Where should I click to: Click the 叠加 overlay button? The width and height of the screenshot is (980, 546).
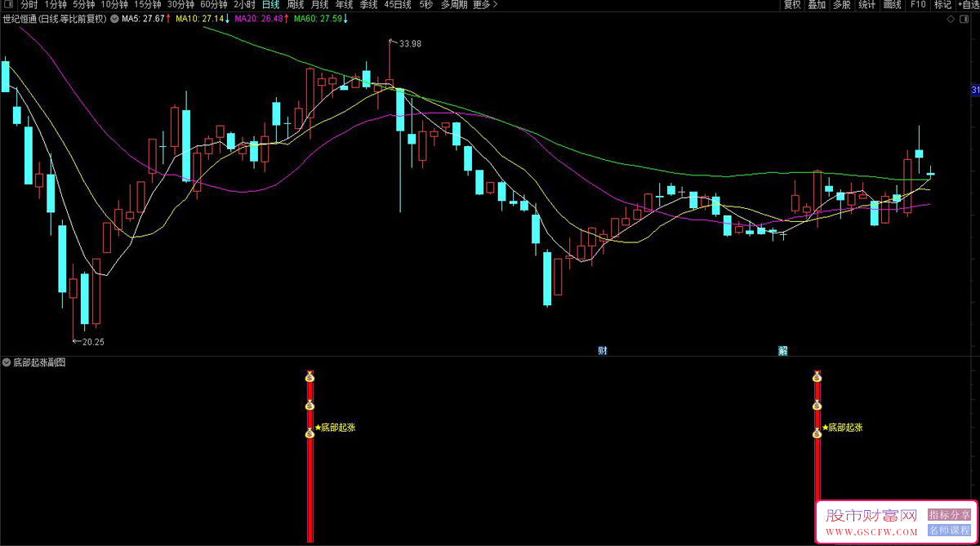(x=817, y=5)
